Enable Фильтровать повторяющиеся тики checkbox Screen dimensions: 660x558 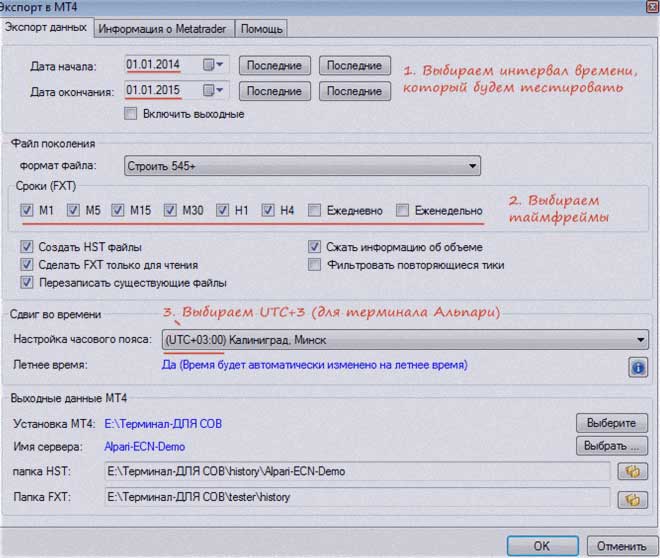tap(315, 265)
